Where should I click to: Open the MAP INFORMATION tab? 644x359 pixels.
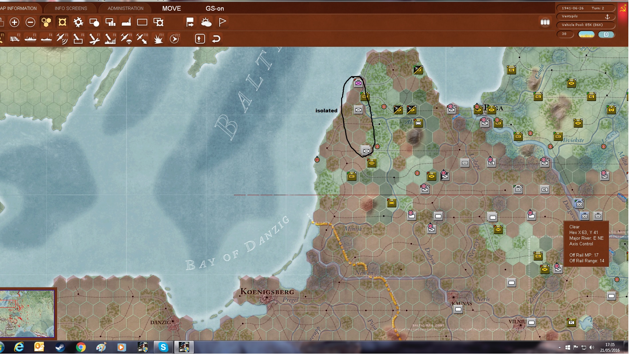18,8
